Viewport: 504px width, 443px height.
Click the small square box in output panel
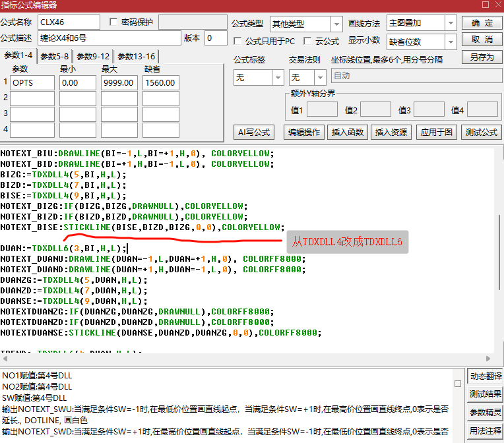click(x=458, y=384)
